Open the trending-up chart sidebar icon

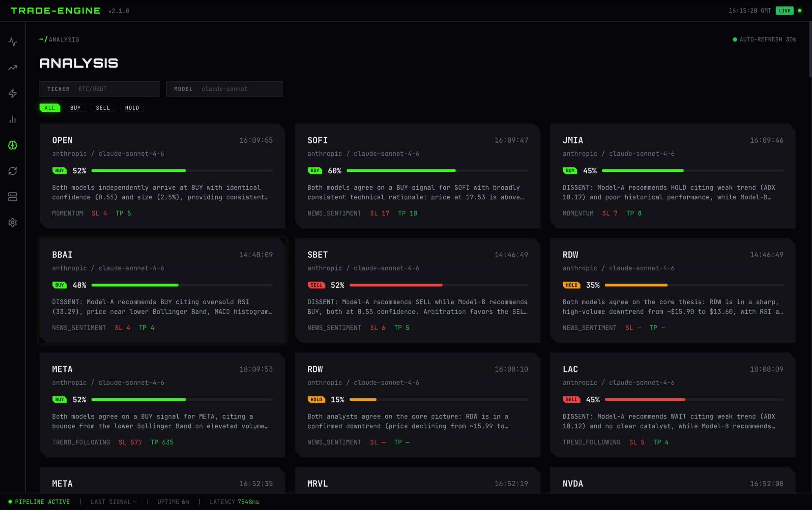point(13,68)
